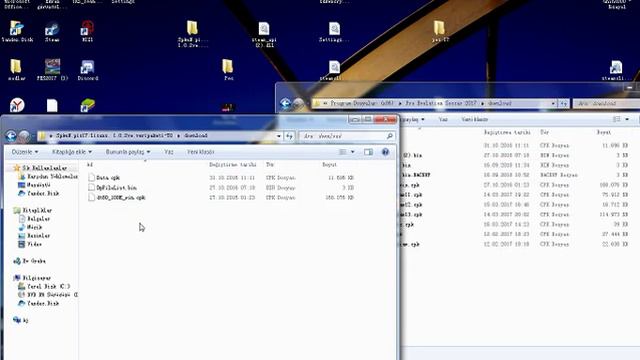Open Video library in the sidebar
640x360 pixels.
click(x=30, y=244)
